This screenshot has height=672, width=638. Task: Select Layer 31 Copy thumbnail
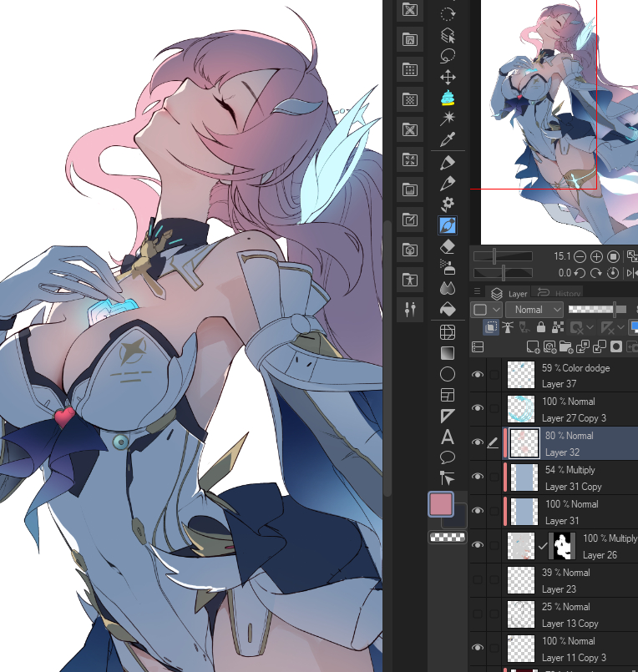pyautogui.click(x=524, y=477)
